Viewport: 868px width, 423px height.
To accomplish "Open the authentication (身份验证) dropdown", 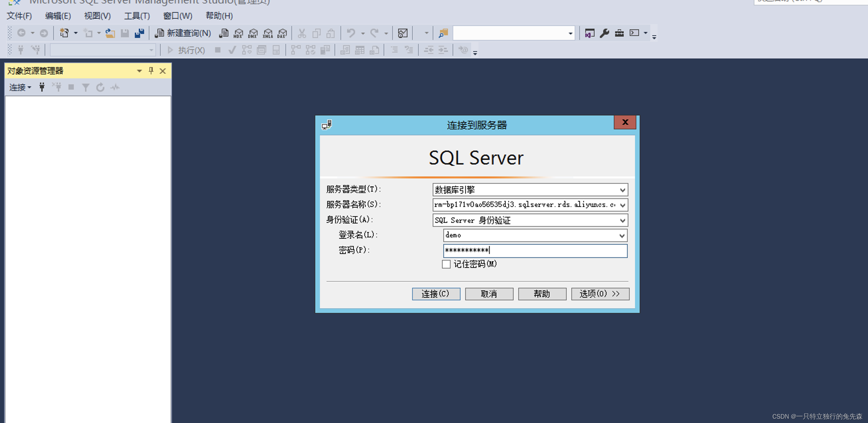I will pyautogui.click(x=622, y=220).
